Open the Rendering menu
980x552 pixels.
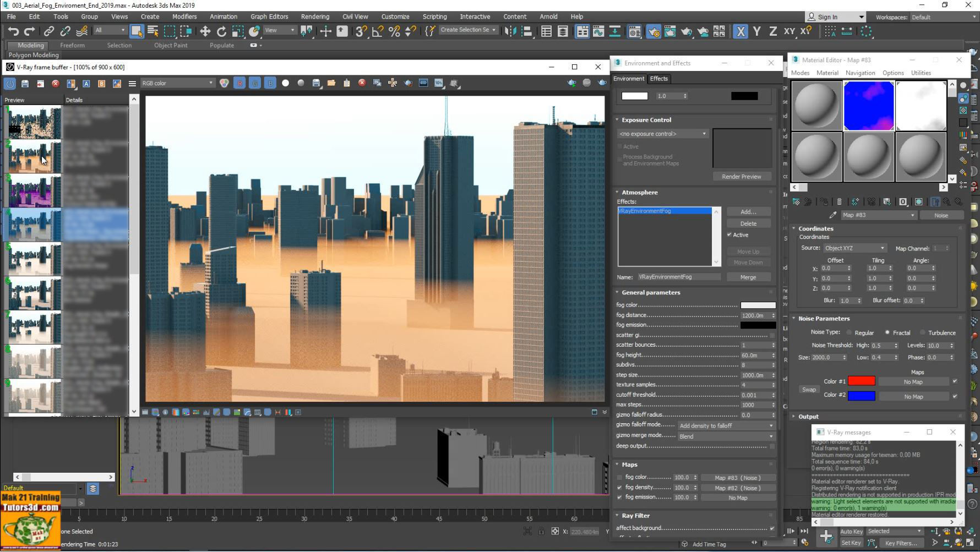[x=315, y=17]
